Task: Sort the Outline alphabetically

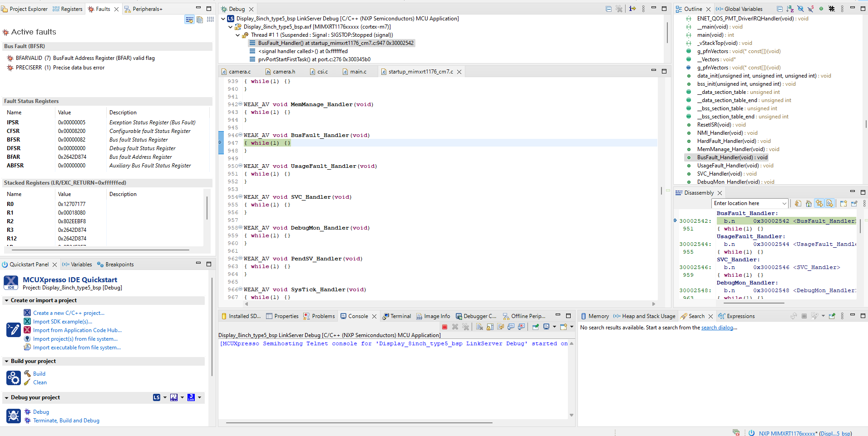Action: point(790,9)
